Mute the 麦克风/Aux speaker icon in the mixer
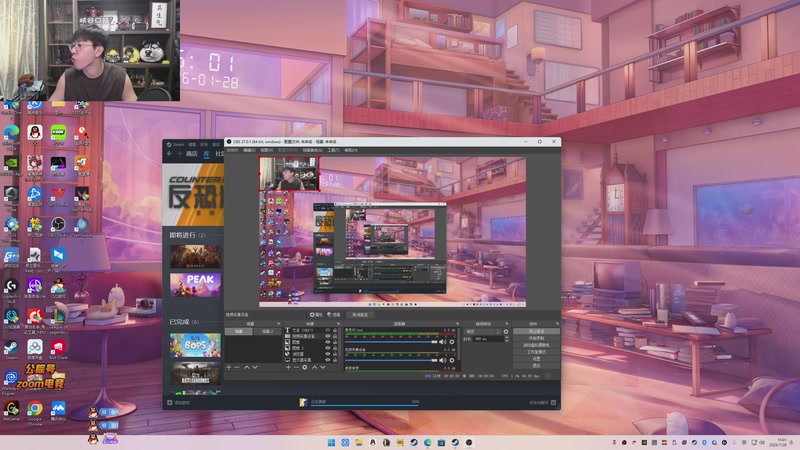The image size is (800, 450). click(442, 342)
